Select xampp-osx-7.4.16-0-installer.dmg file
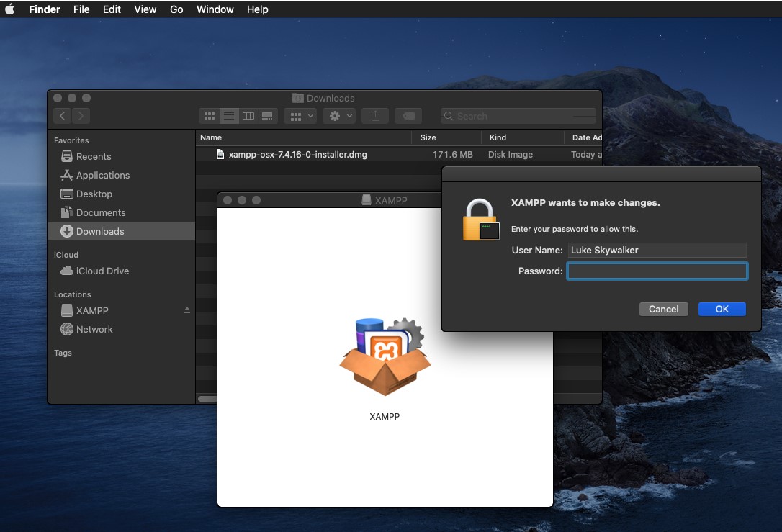 coord(297,155)
